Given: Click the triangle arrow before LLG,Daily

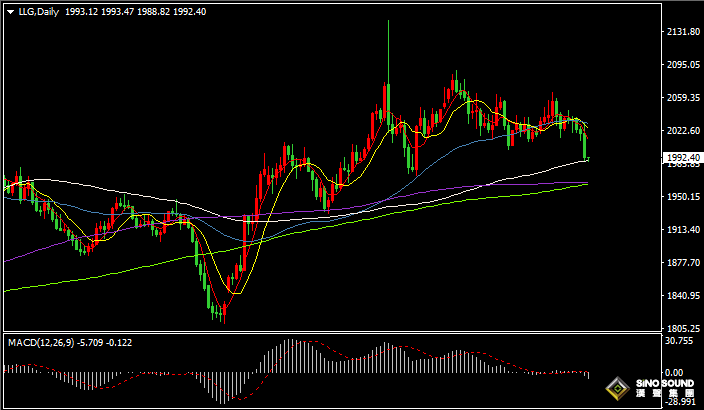Looking at the screenshot, I should (9, 10).
